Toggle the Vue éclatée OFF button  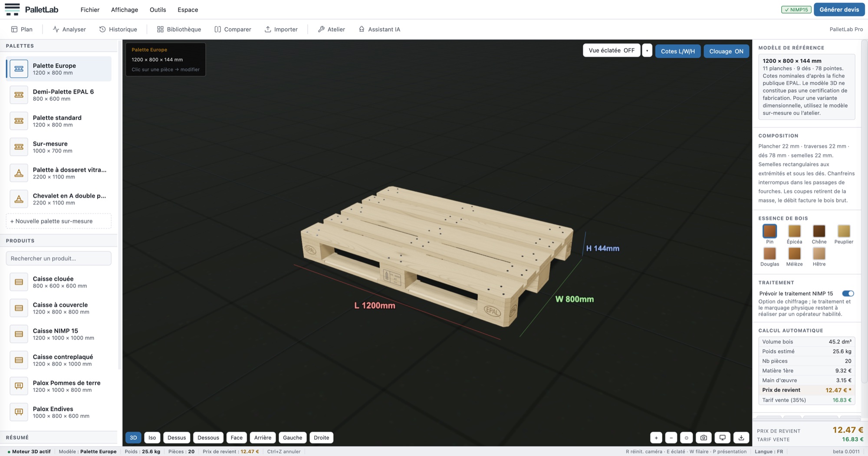click(x=611, y=51)
